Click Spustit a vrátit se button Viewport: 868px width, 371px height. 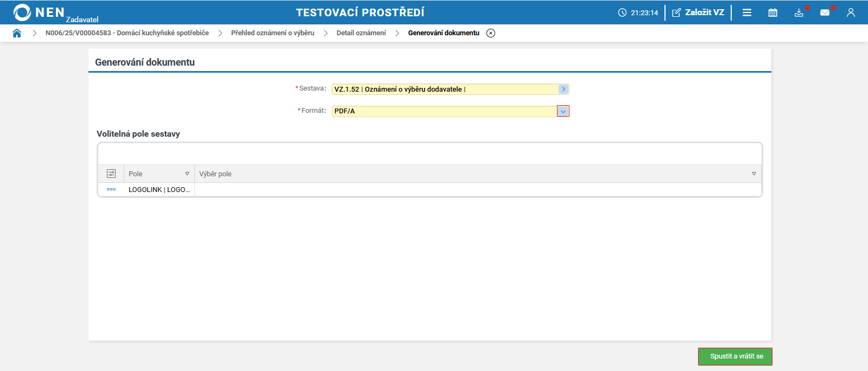(735, 356)
